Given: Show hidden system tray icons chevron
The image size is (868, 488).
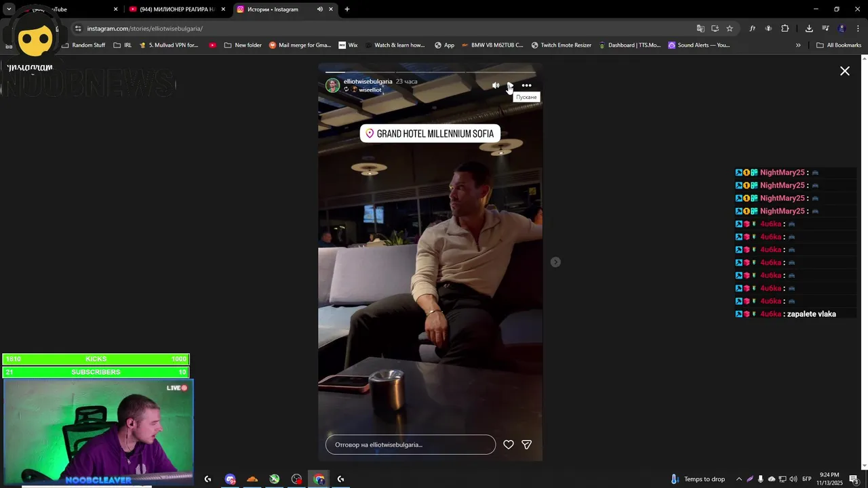Looking at the screenshot, I should (739, 479).
